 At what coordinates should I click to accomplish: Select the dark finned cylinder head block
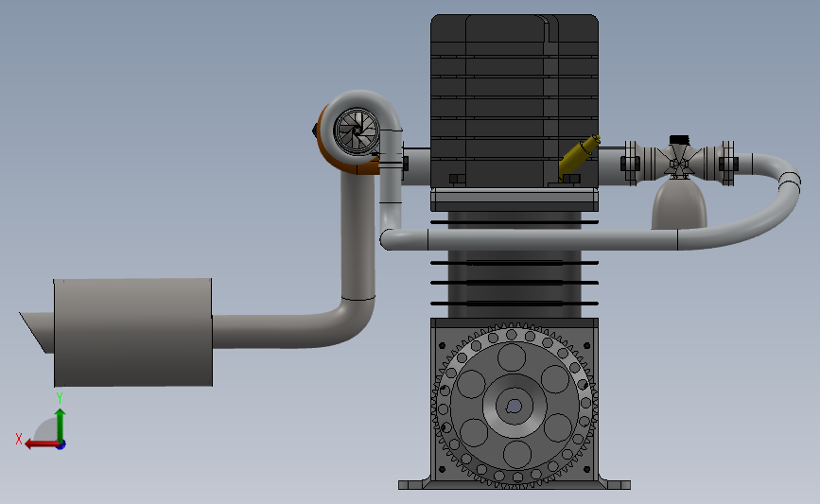click(x=515, y=101)
